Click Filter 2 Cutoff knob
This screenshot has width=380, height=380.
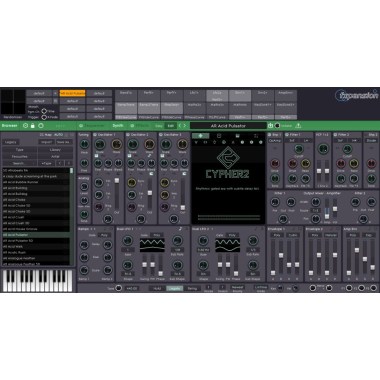(x=347, y=149)
